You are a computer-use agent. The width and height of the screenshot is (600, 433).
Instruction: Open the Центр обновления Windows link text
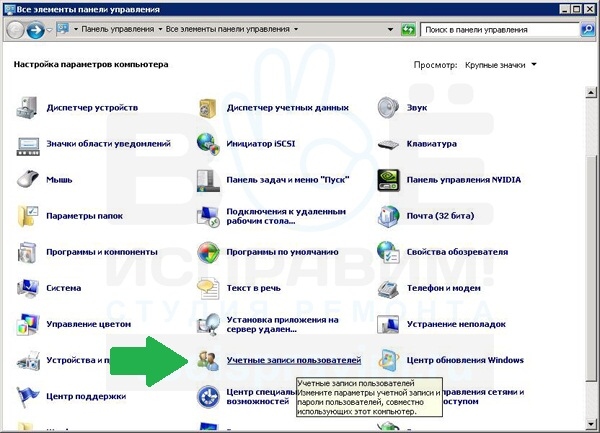[465, 360]
